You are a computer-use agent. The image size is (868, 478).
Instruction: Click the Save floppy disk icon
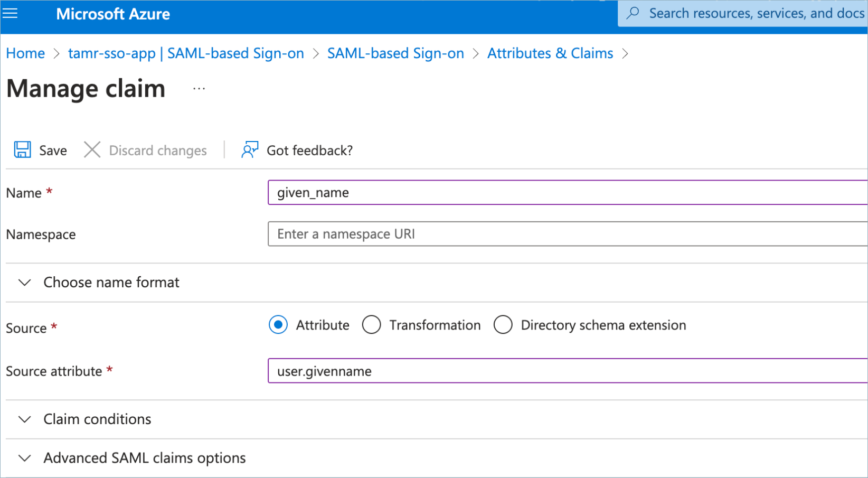[x=22, y=150]
